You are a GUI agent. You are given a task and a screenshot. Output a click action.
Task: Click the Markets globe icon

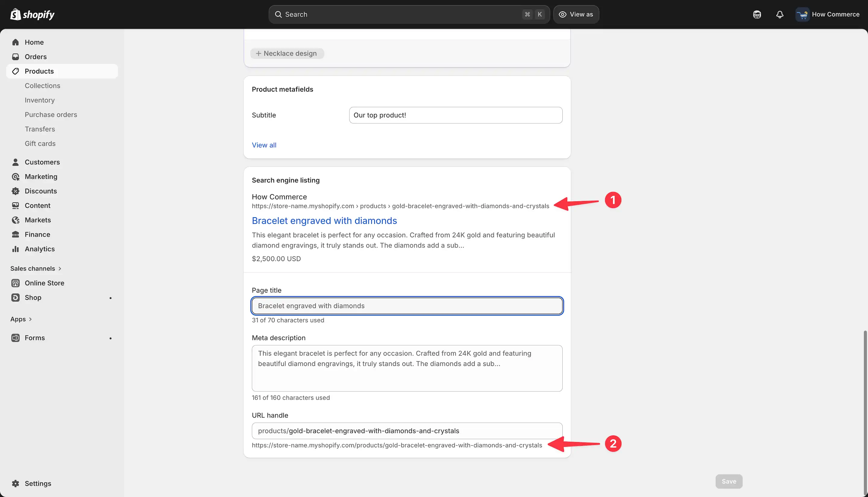click(x=15, y=220)
